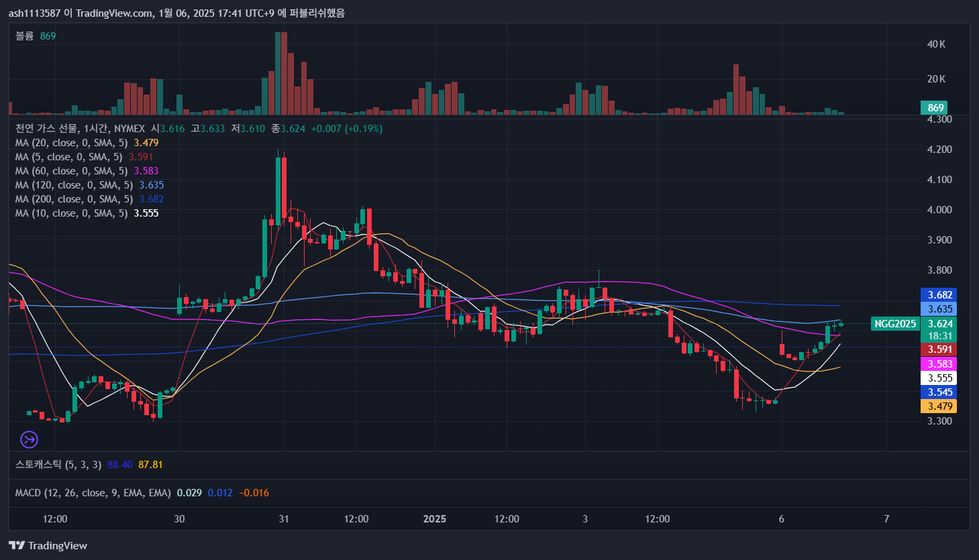Click the 2025 label on the time axis

tap(434, 518)
